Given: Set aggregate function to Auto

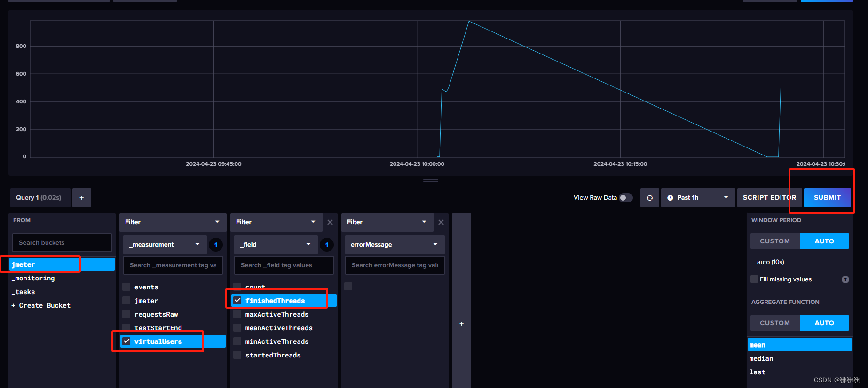Looking at the screenshot, I should [x=824, y=323].
